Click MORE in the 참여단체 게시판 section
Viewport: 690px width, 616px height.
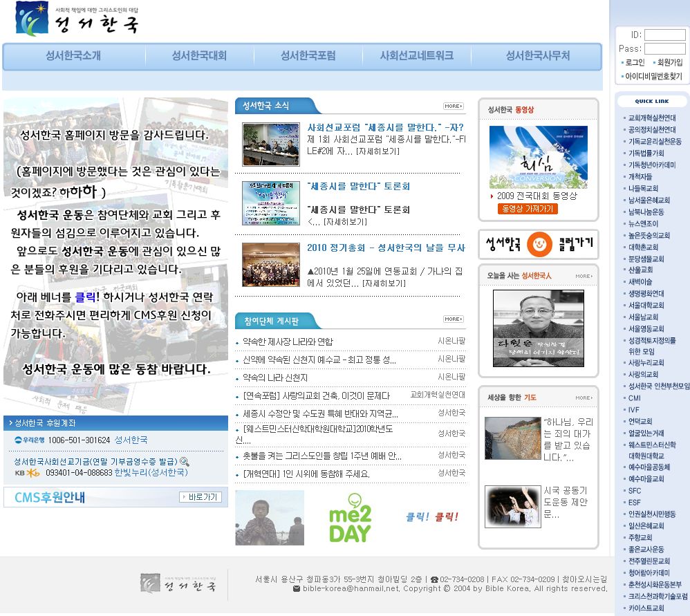(x=453, y=319)
